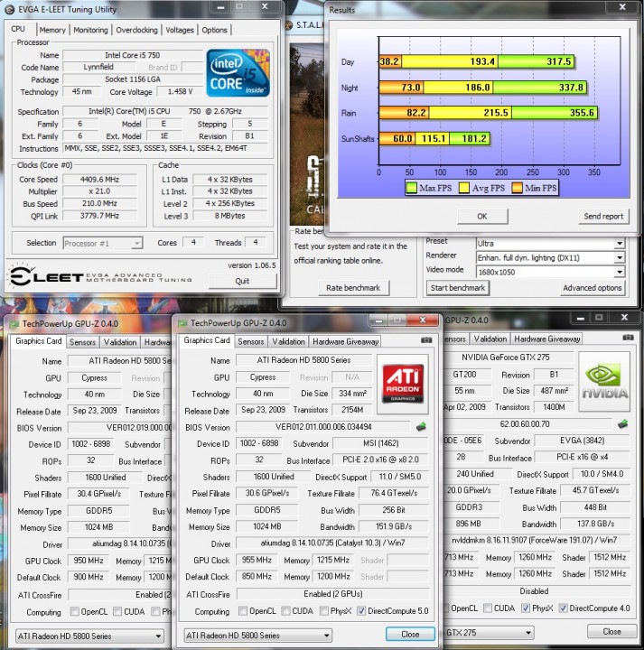Toggle OpenCL checkbox in middle GPU-Z window
644x650 pixels.
[x=243, y=610]
